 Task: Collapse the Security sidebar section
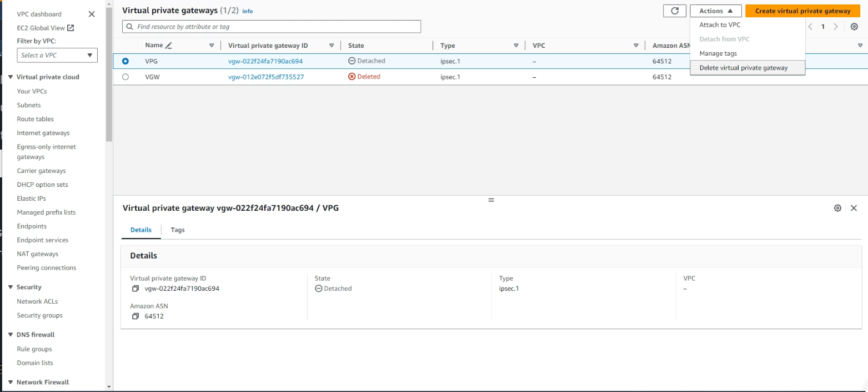11,287
